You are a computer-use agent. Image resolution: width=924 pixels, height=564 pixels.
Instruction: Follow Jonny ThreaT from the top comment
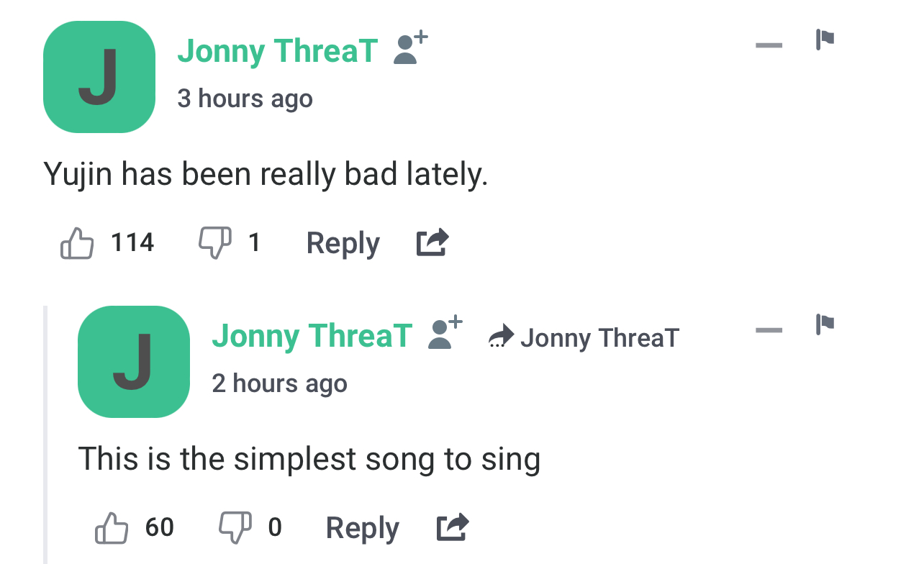point(410,49)
